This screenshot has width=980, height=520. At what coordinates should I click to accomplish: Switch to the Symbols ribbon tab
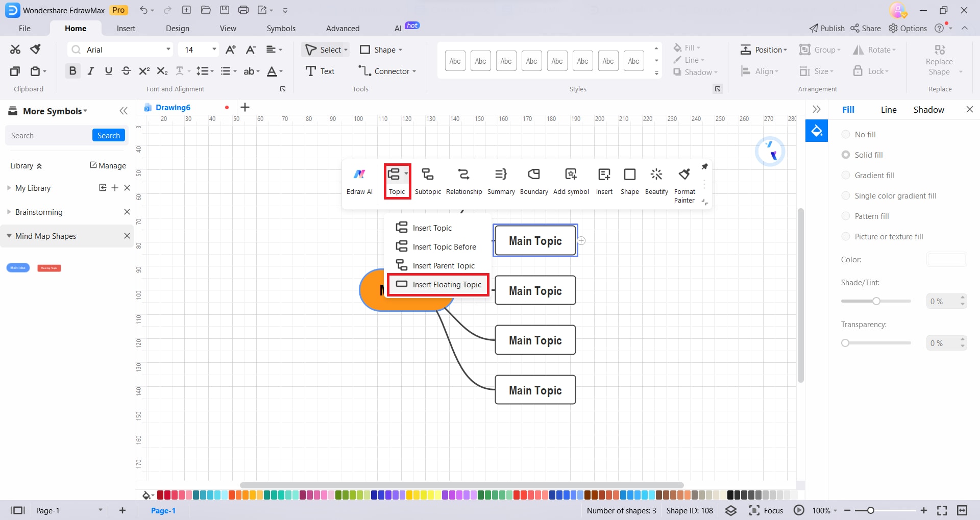tap(281, 29)
